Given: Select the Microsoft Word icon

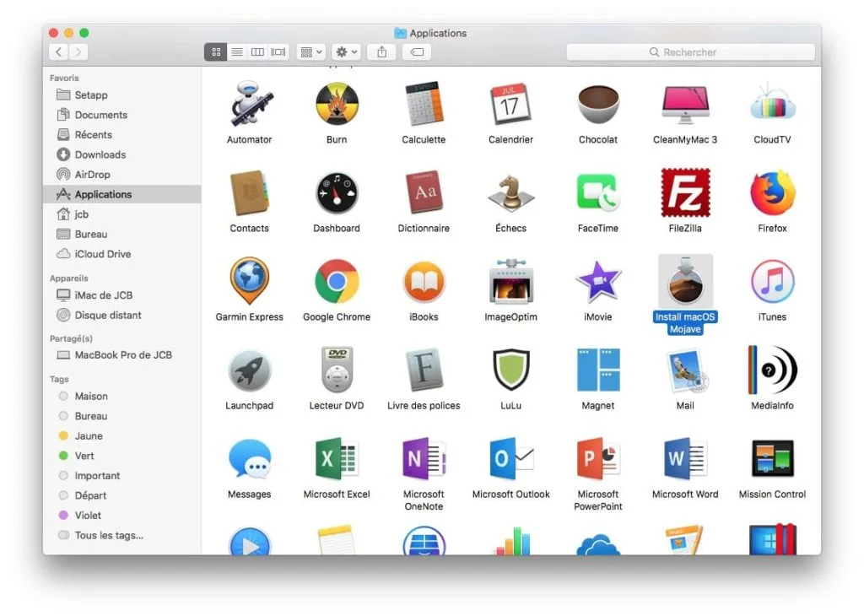Looking at the screenshot, I should point(685,458).
